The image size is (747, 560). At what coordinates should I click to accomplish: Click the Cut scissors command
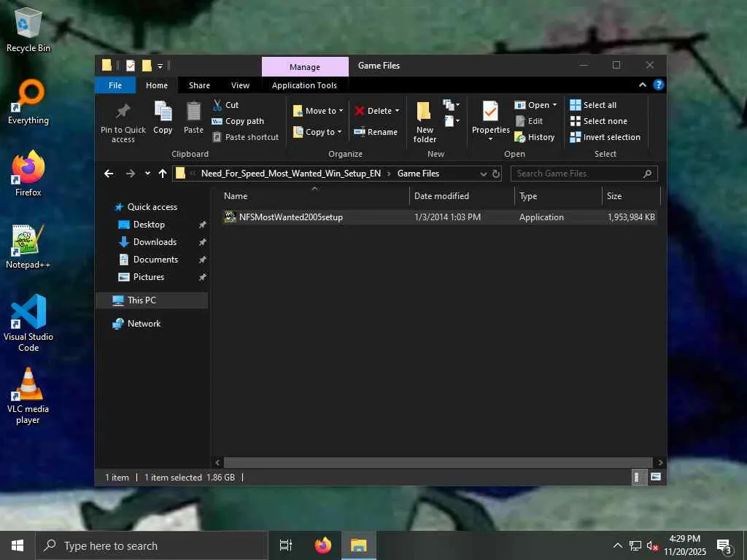226,105
